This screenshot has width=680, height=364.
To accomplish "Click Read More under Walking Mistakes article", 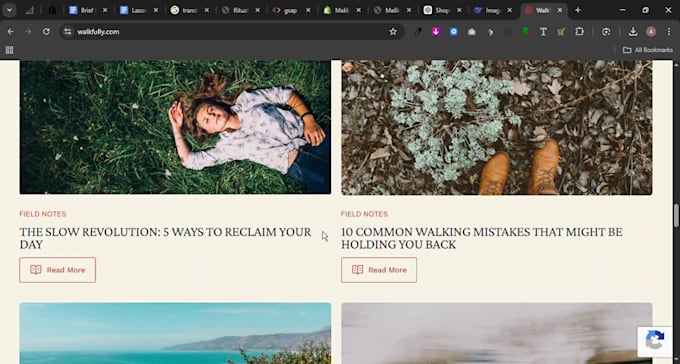I will pos(379,270).
